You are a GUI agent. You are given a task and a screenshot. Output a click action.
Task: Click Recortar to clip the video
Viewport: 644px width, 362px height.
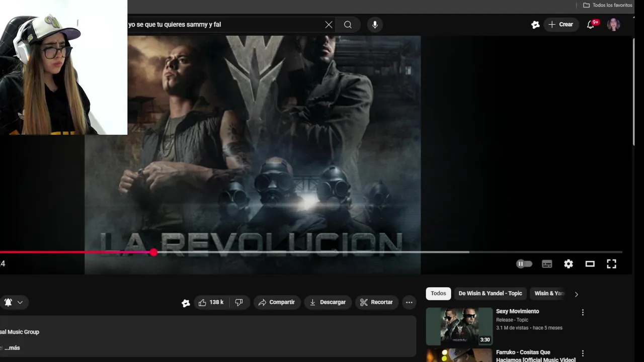(x=376, y=302)
